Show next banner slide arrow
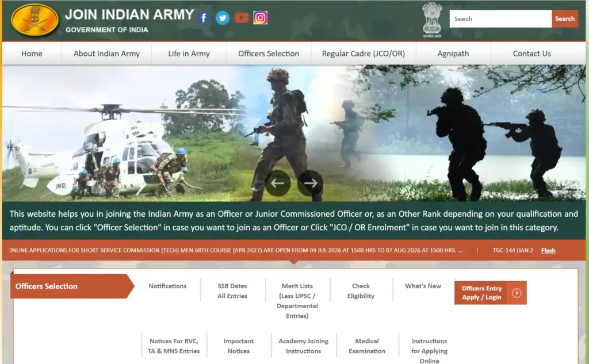The height and width of the screenshot is (364, 589). tap(310, 183)
